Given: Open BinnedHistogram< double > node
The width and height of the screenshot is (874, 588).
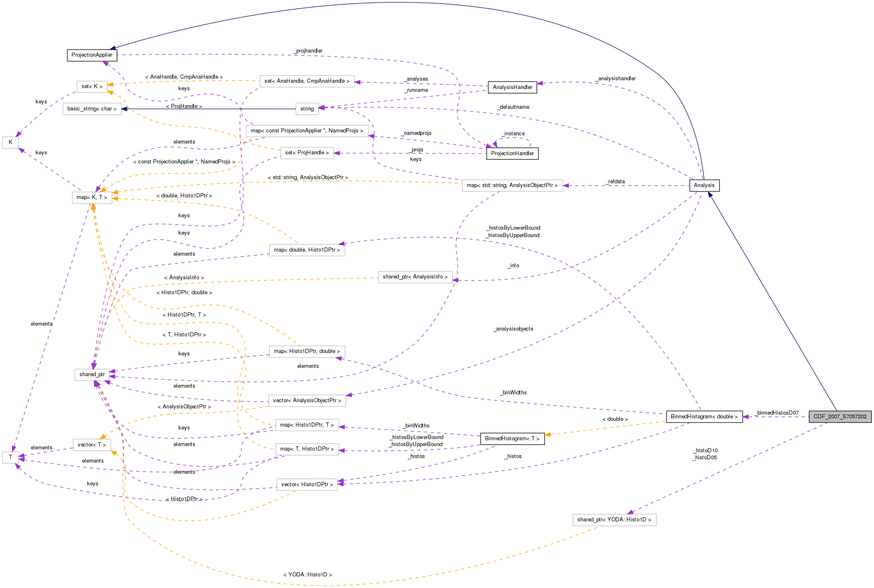Looking at the screenshot, I should click(704, 417).
